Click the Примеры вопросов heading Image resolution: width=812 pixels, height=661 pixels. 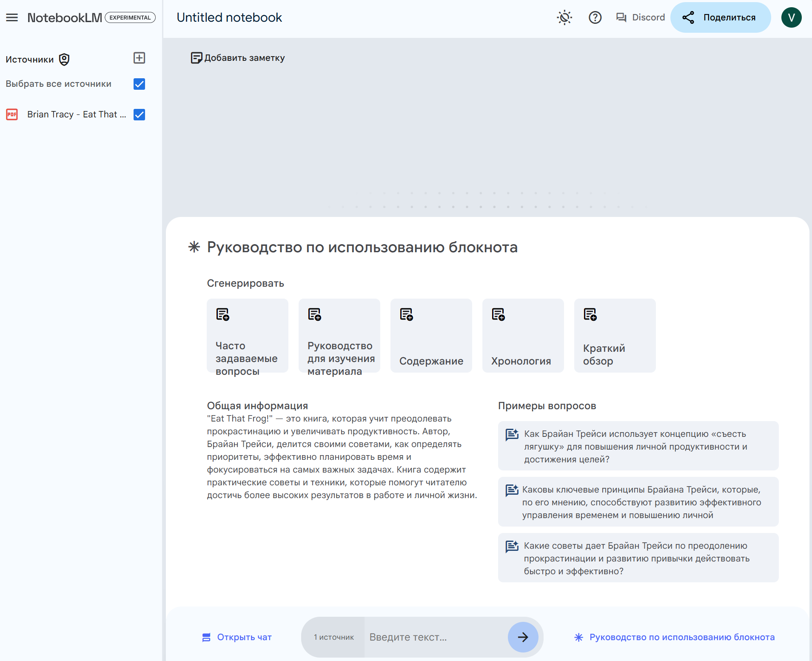[547, 406]
